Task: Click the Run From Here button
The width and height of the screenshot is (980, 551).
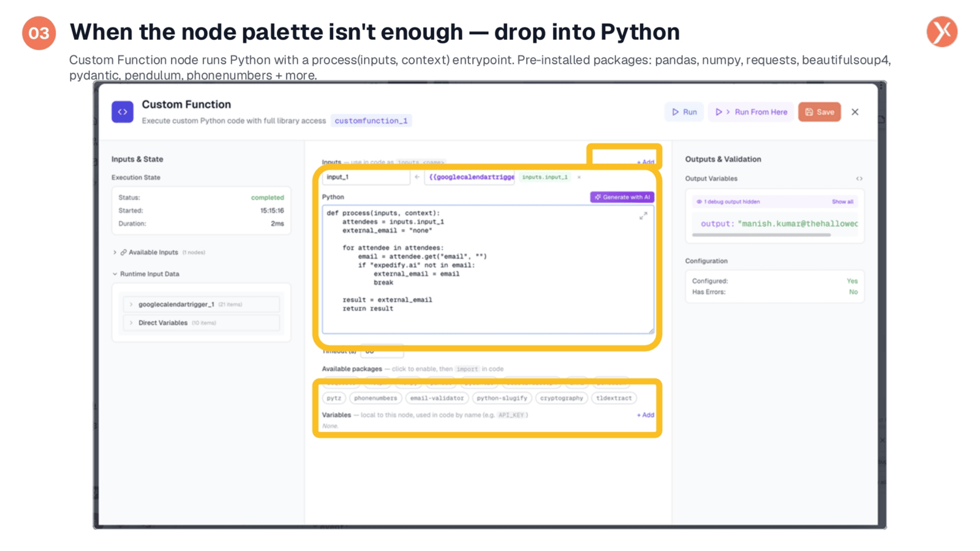Action: (x=751, y=112)
